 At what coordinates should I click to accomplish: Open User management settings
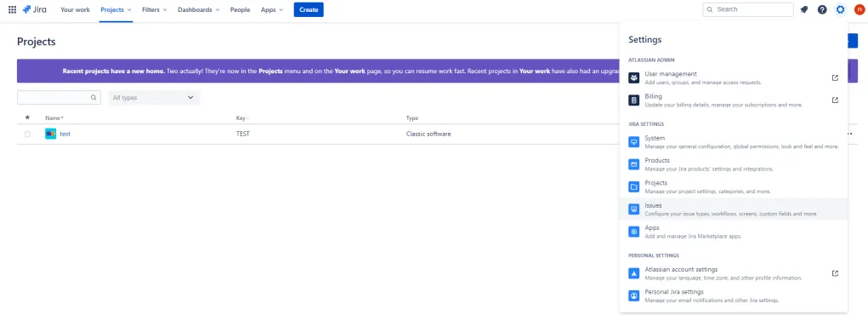pos(734,77)
